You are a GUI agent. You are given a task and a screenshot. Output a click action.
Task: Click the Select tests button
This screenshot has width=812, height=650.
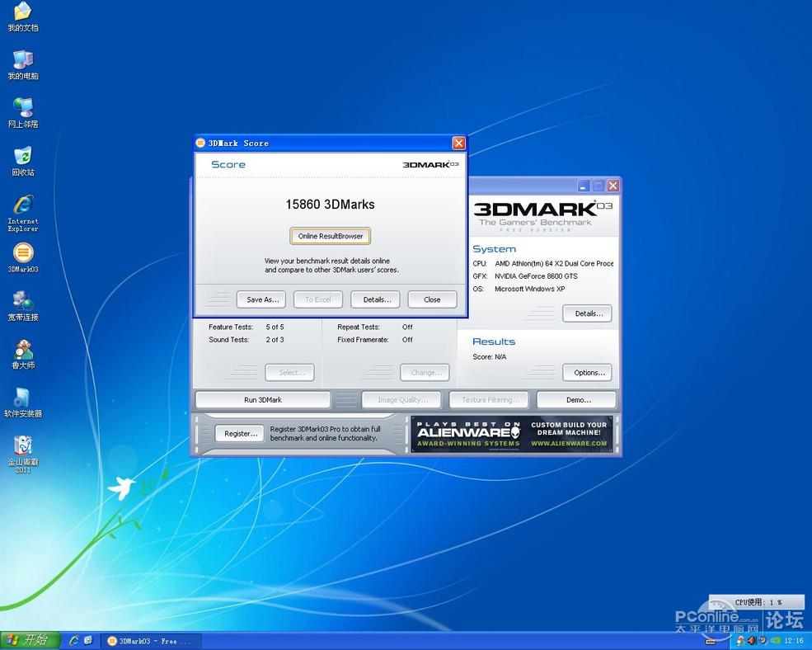(291, 373)
